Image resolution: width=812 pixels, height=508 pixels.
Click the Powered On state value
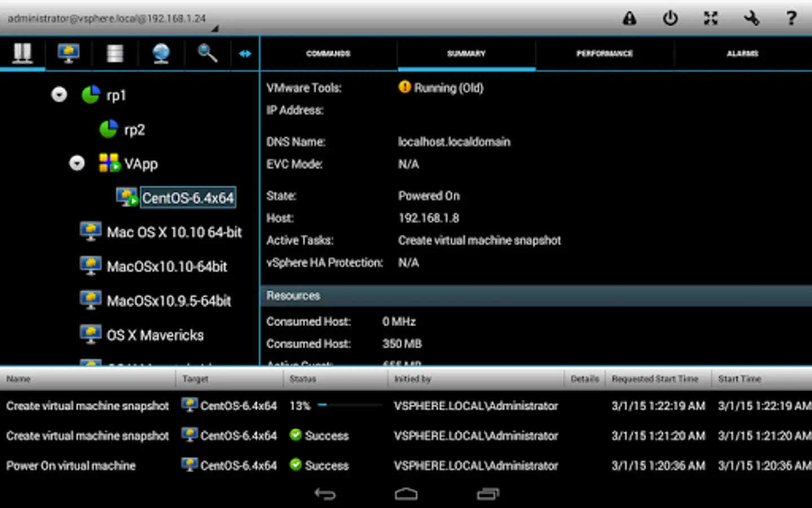pos(429,196)
